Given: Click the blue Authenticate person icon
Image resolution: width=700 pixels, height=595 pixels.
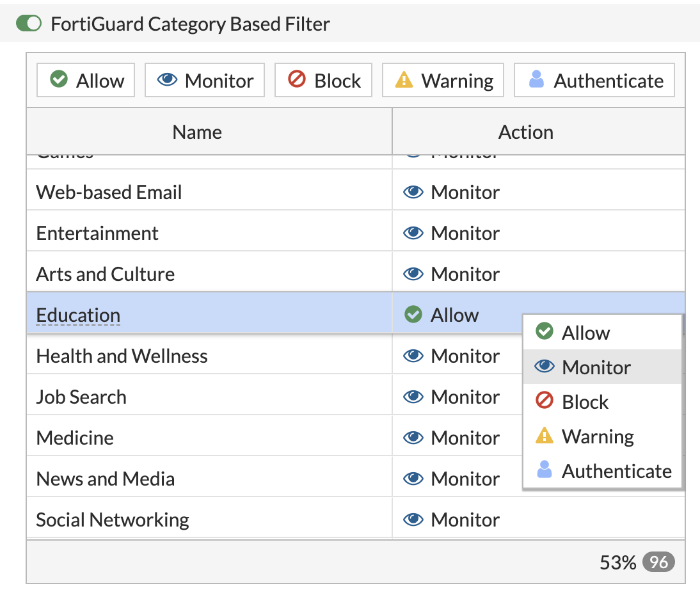Looking at the screenshot, I should click(x=536, y=79).
